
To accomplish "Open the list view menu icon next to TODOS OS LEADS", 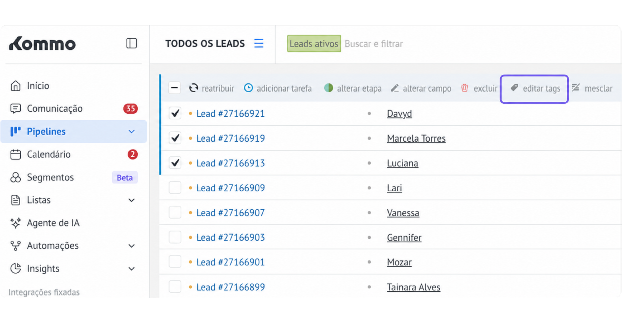I will (x=259, y=44).
